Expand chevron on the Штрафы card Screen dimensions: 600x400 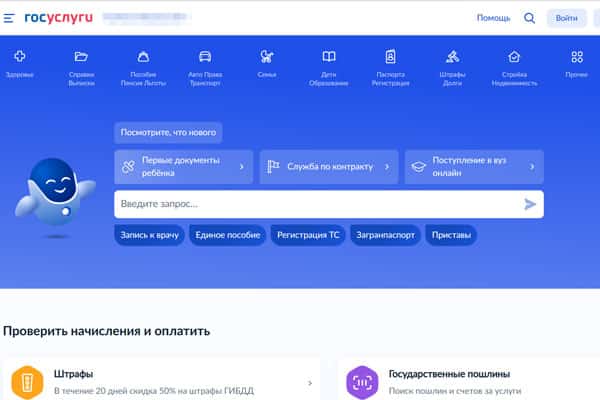310,383
